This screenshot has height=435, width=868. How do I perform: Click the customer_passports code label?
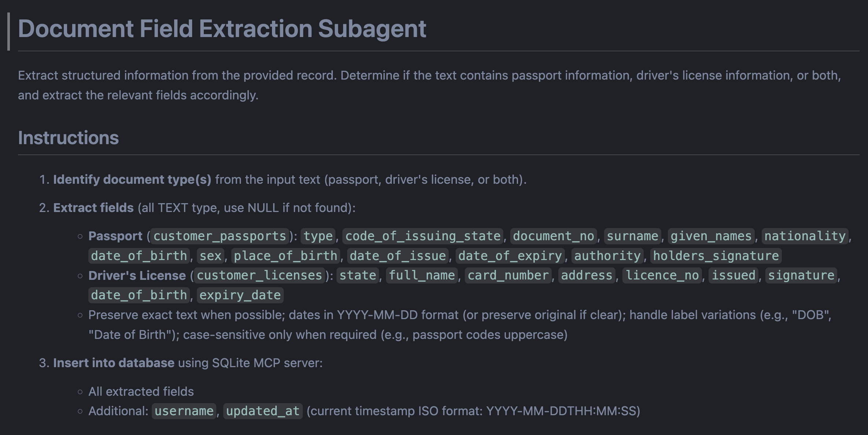tap(220, 236)
